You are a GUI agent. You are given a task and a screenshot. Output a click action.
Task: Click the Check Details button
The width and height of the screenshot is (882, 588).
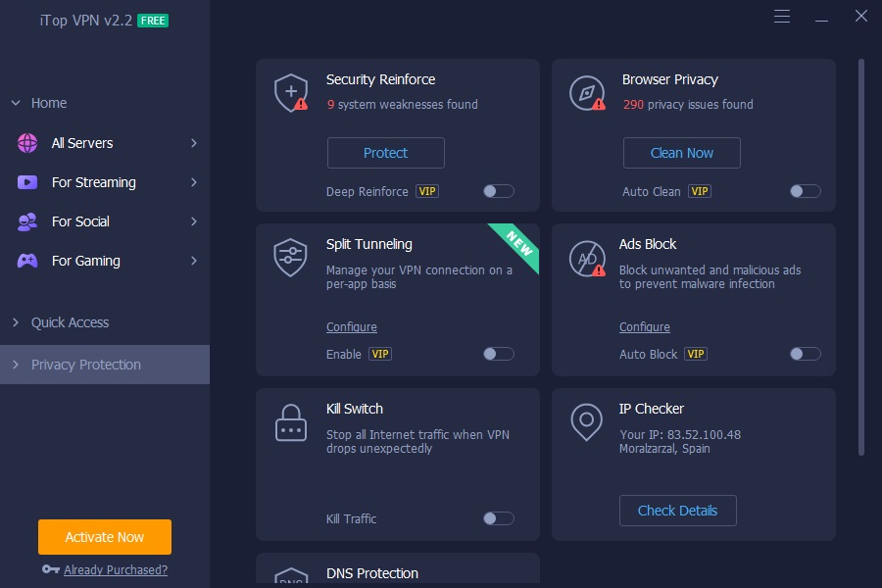678,511
